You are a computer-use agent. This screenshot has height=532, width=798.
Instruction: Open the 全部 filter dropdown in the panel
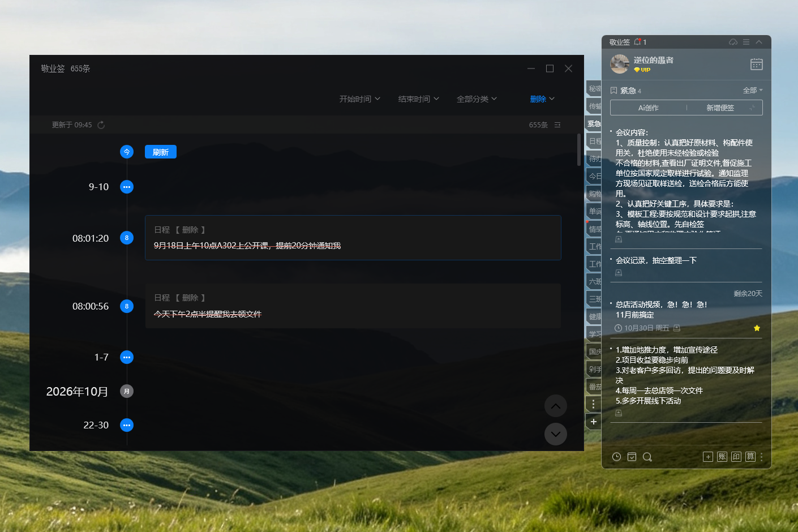pos(753,91)
